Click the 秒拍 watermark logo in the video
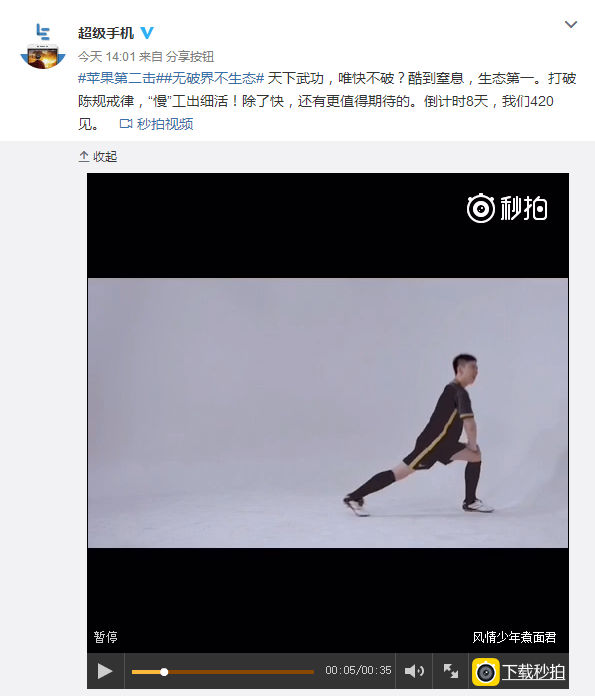 point(507,208)
